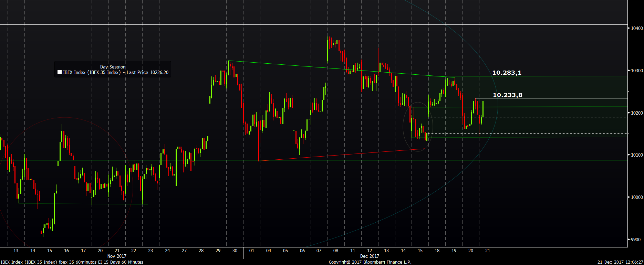Click the 22 date label on time axis

(134, 251)
